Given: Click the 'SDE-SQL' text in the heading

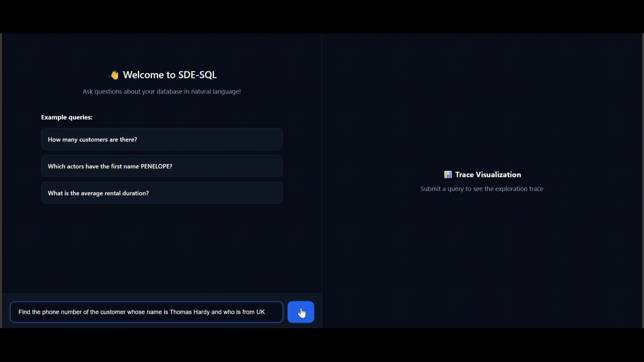Looking at the screenshot, I should coord(197,75).
